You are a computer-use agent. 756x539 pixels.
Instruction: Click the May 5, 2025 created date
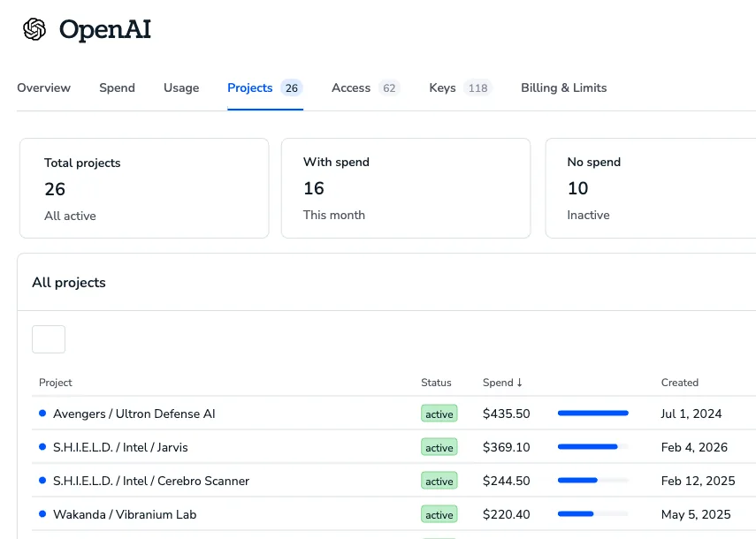coord(696,514)
